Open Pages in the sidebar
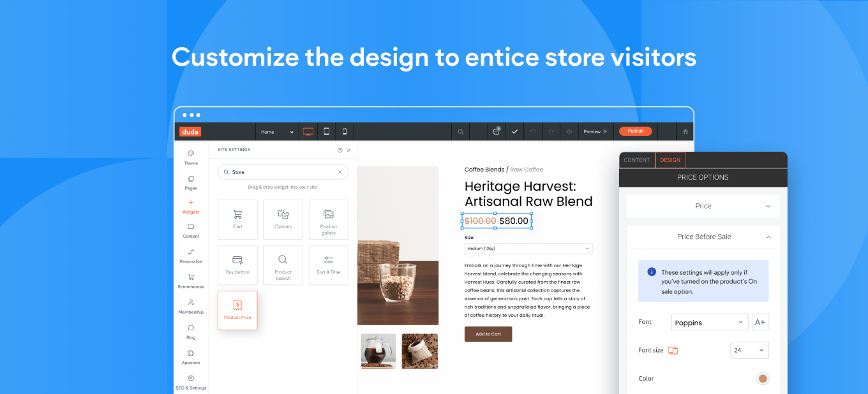This screenshot has height=394, width=868. tap(191, 183)
